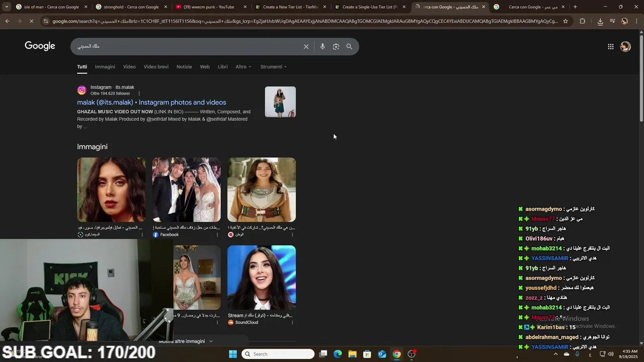644x362 pixels.
Task: Bookmark this page with the star icon
Action: 566,21
